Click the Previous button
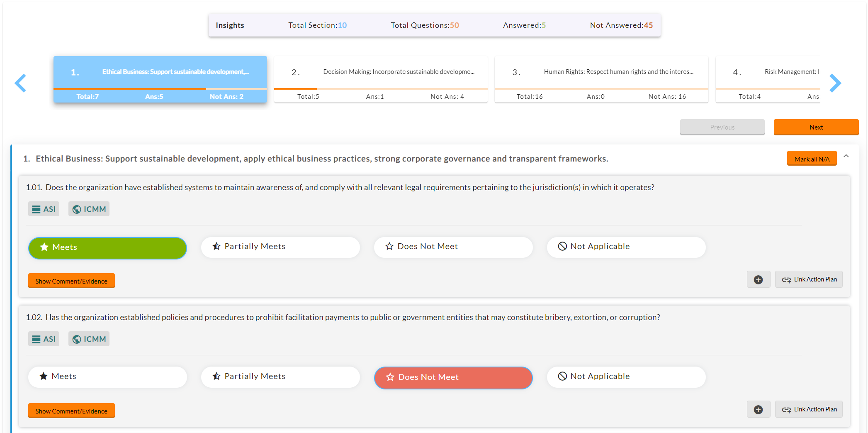The height and width of the screenshot is (433, 868). point(722,127)
